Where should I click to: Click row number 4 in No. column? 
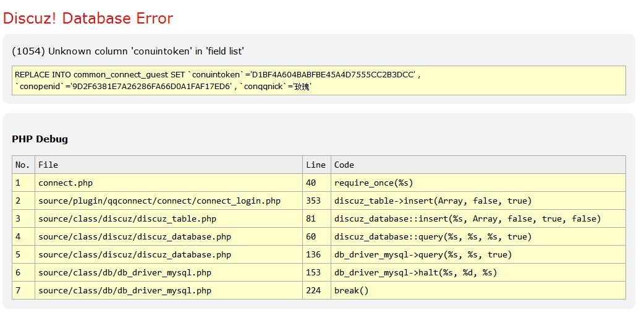click(x=23, y=237)
